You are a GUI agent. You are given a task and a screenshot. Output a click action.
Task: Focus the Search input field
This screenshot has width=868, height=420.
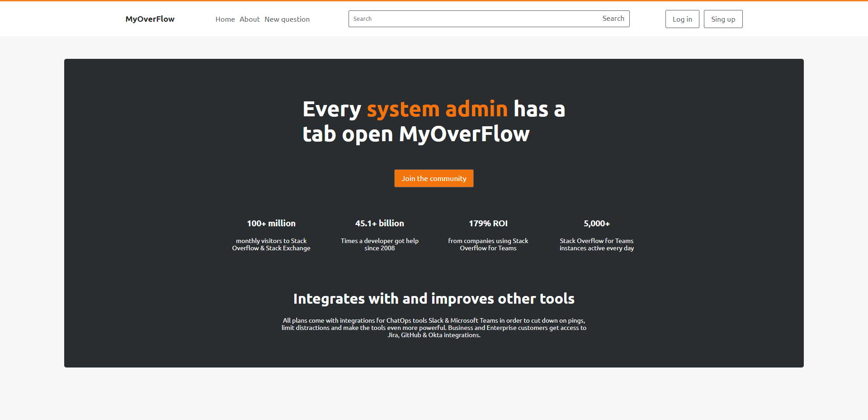(473, 19)
